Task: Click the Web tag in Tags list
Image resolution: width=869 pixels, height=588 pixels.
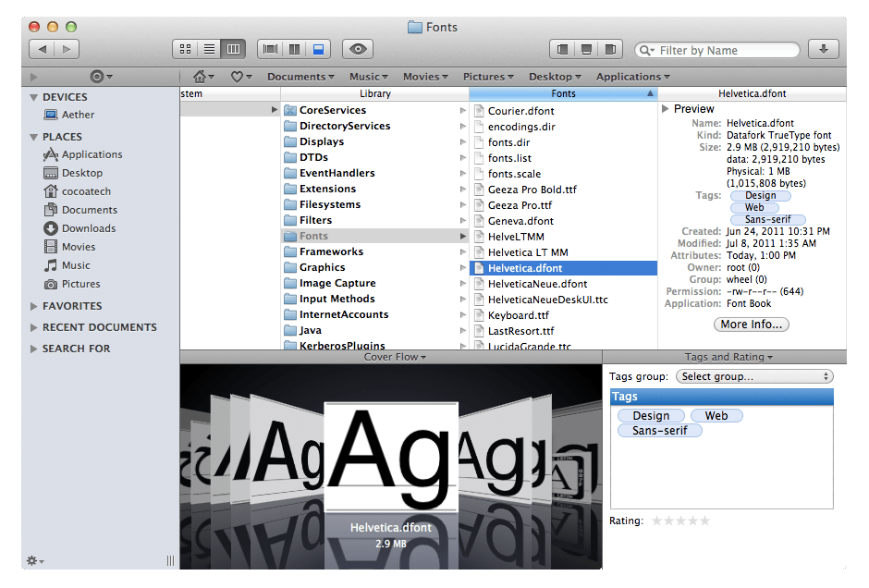Action: (x=716, y=416)
